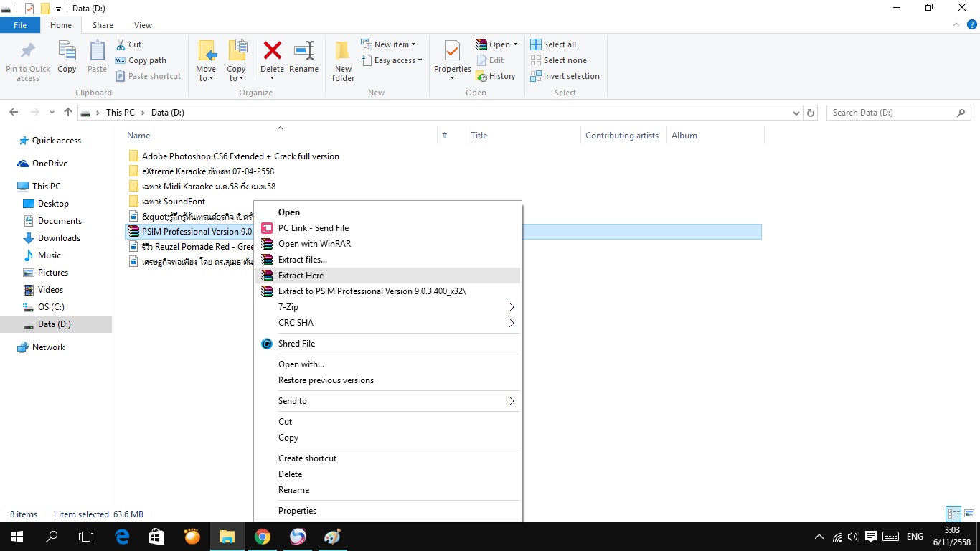Screen dimensions: 980x551
Task: Click Paste shortcut in the ribbon
Action: (x=148, y=76)
